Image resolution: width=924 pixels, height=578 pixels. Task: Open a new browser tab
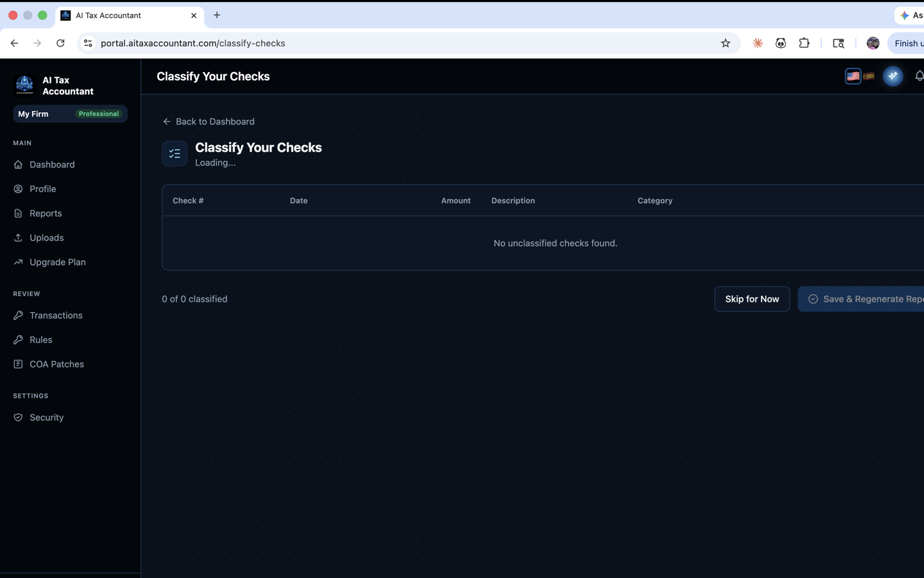point(217,15)
